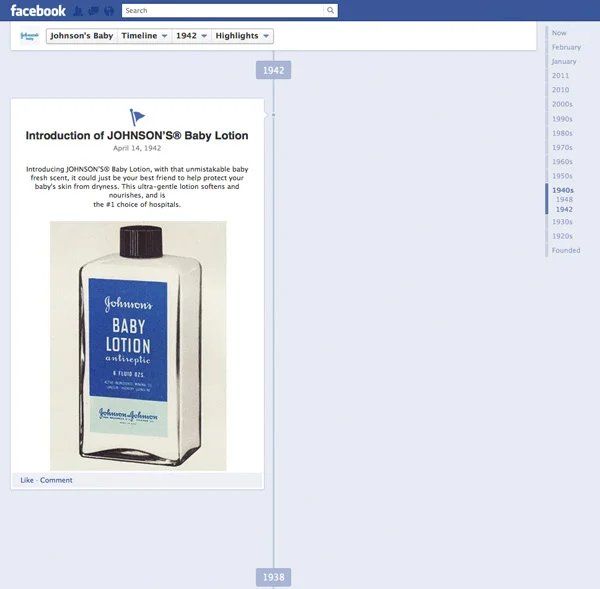Jump to 2010 in timeline navigator
This screenshot has width=600, height=589.
[561, 90]
